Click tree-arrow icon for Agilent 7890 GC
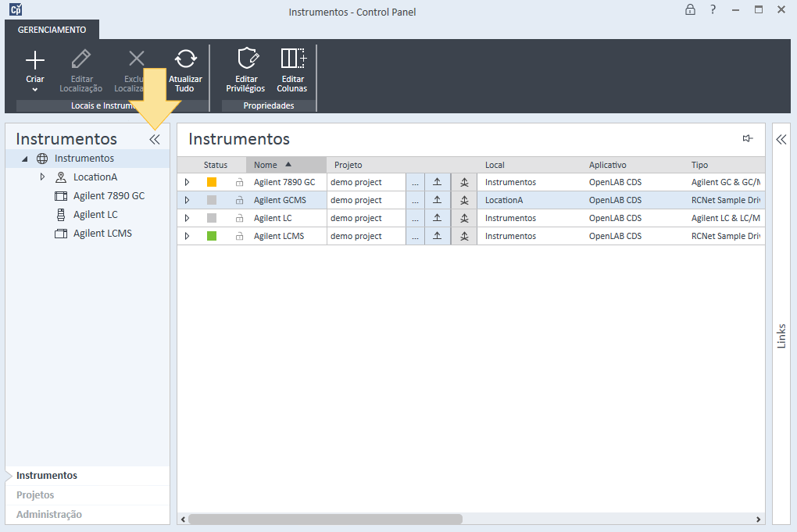Screen dimensions: 797x532 (x=464, y=182)
